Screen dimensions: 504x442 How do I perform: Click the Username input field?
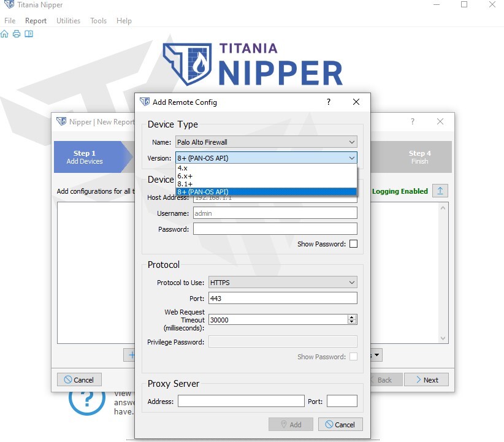point(275,213)
